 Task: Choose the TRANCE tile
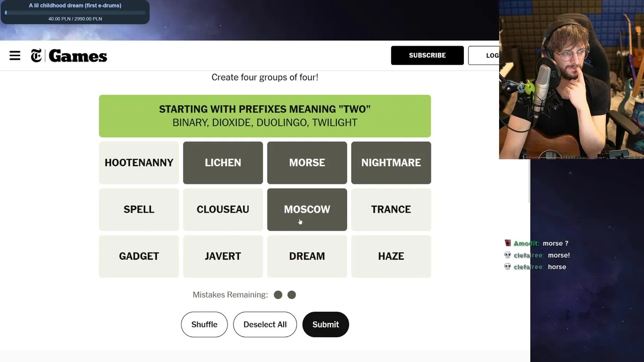coord(391,210)
